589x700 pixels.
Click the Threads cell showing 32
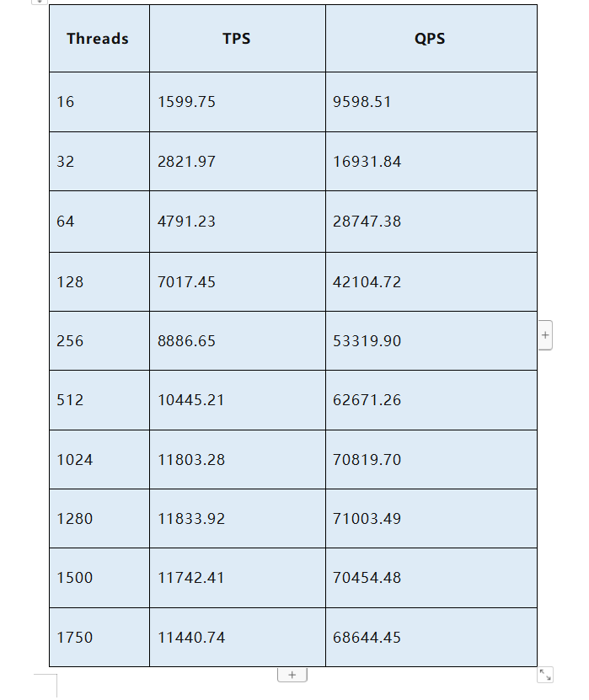pos(98,162)
